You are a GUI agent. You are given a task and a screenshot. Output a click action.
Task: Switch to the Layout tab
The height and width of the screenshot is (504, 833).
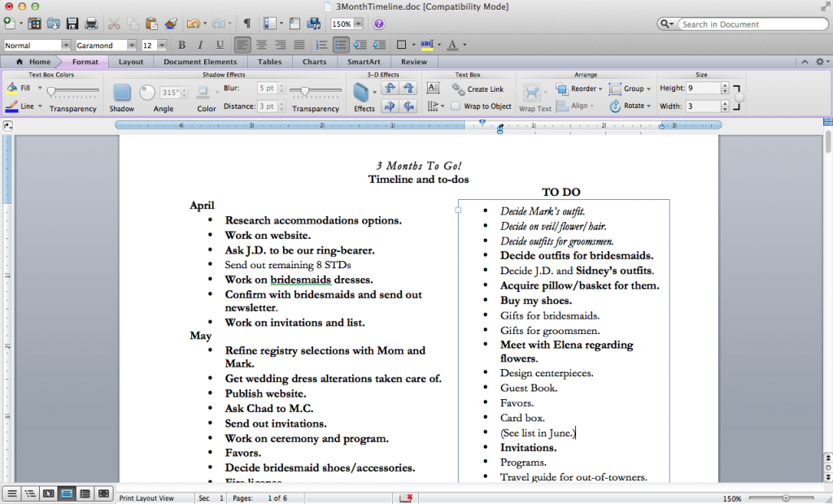click(131, 62)
